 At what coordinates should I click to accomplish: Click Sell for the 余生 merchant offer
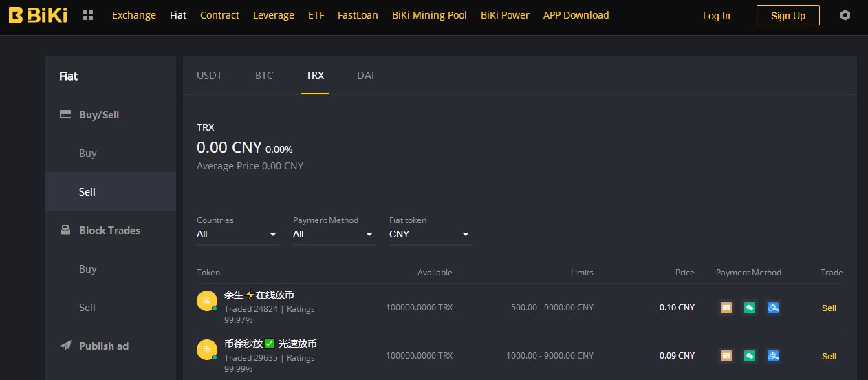pyautogui.click(x=829, y=308)
